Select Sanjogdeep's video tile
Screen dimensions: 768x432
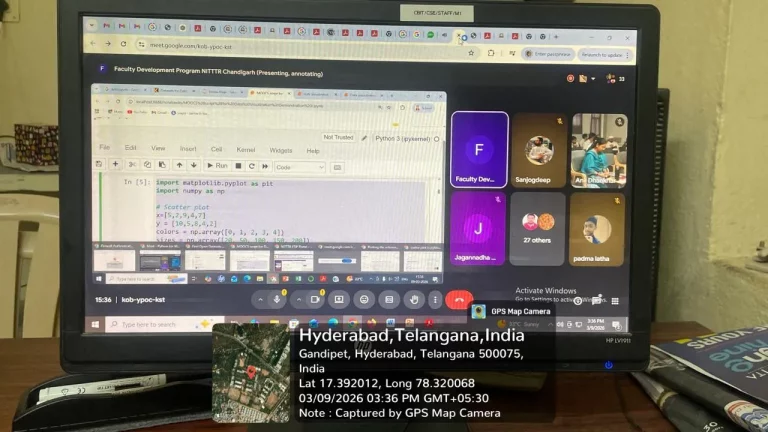point(539,150)
